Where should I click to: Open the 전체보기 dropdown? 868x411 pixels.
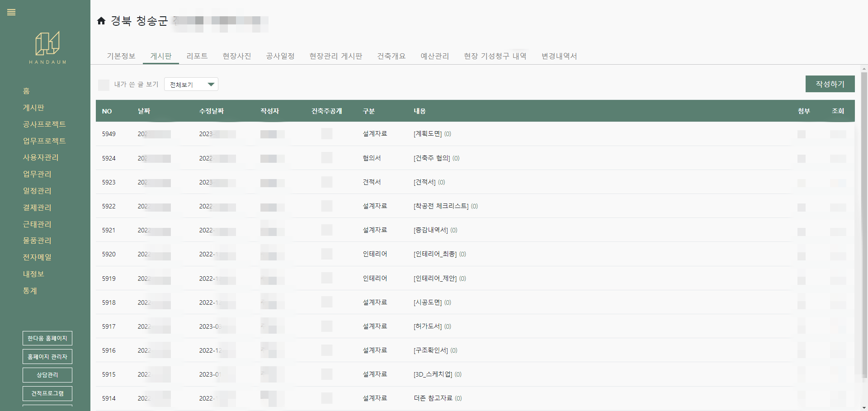pos(191,85)
